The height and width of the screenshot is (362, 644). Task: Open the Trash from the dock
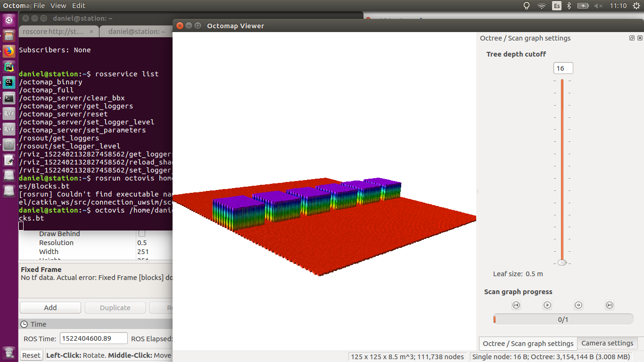(9, 352)
